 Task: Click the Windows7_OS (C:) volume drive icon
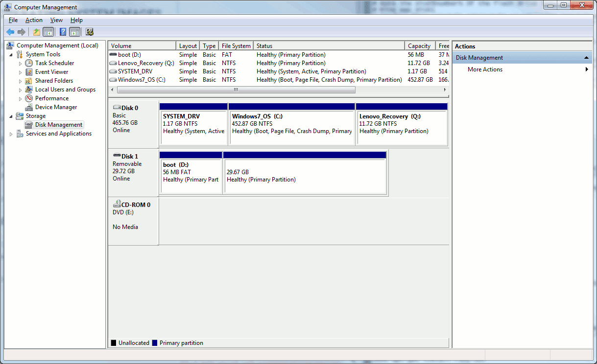(113, 80)
